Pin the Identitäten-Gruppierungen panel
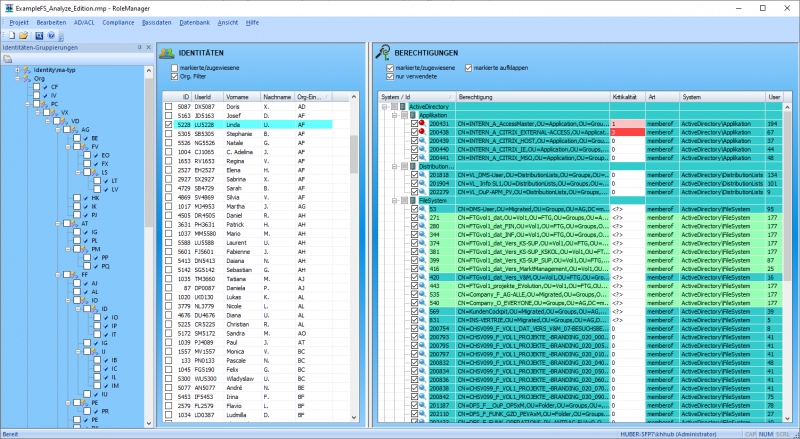The width and height of the screenshot is (800, 439). click(x=138, y=47)
